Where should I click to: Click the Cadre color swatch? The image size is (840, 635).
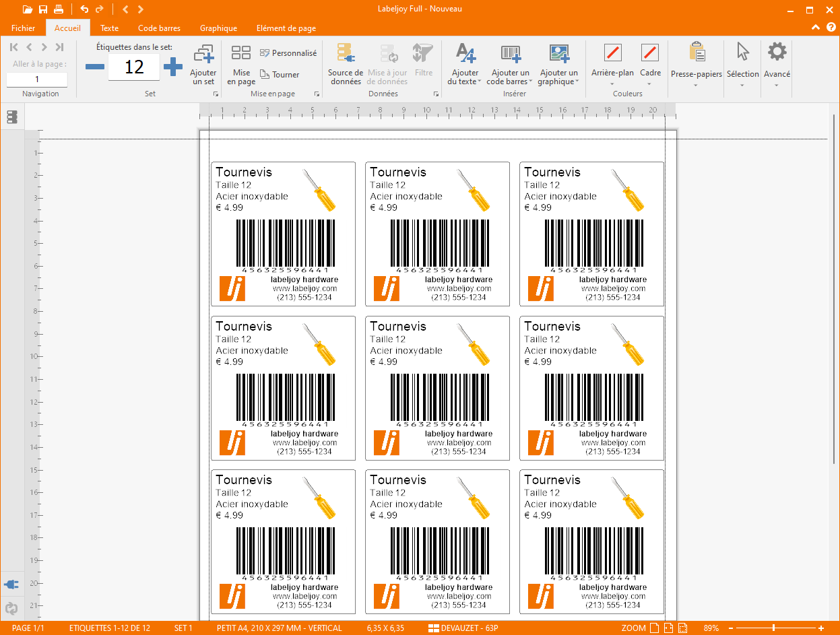click(650, 52)
